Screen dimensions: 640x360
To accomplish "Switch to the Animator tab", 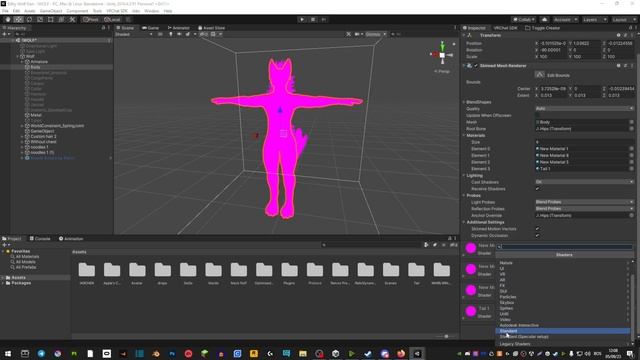I will click(x=178, y=28).
